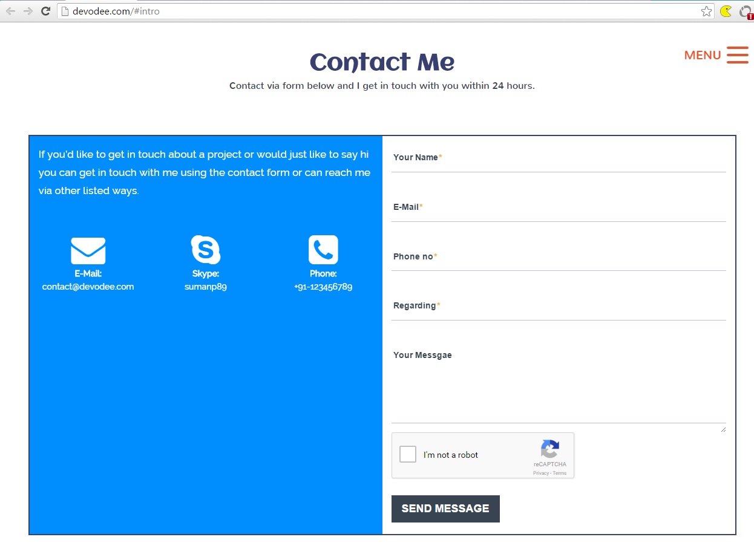The width and height of the screenshot is (754, 560).
Task: Focus the Phone no input field
Action: coord(559,257)
